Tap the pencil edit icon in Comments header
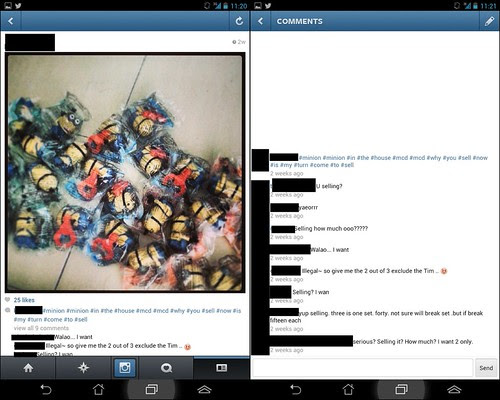 489,21
